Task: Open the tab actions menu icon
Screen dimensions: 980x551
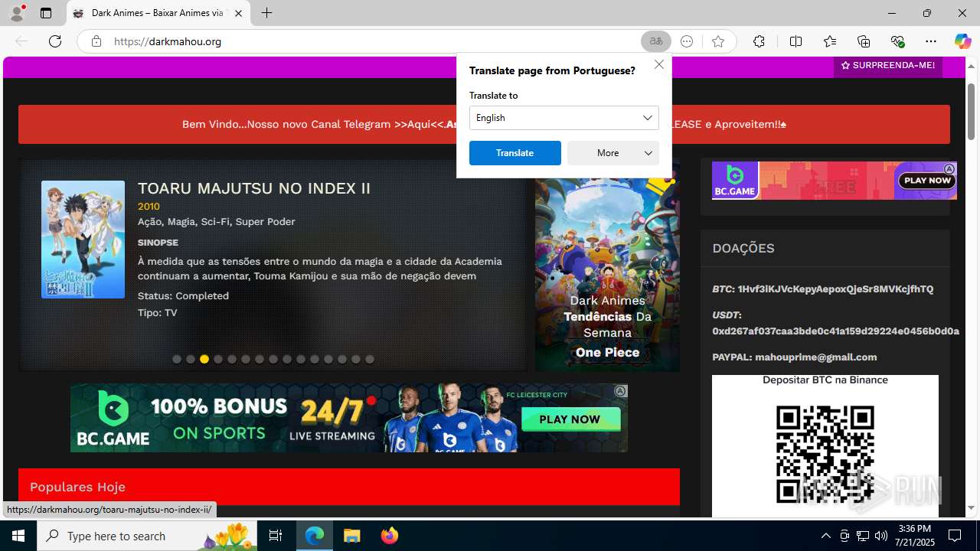Action: (x=46, y=13)
